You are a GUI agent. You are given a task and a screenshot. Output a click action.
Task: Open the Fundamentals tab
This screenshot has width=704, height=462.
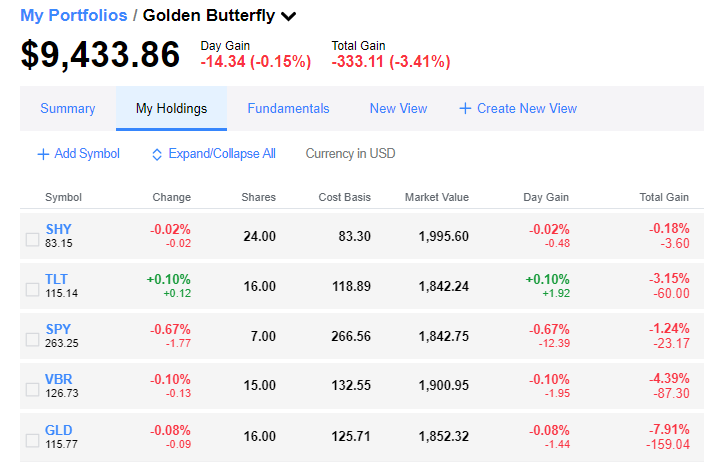point(288,108)
